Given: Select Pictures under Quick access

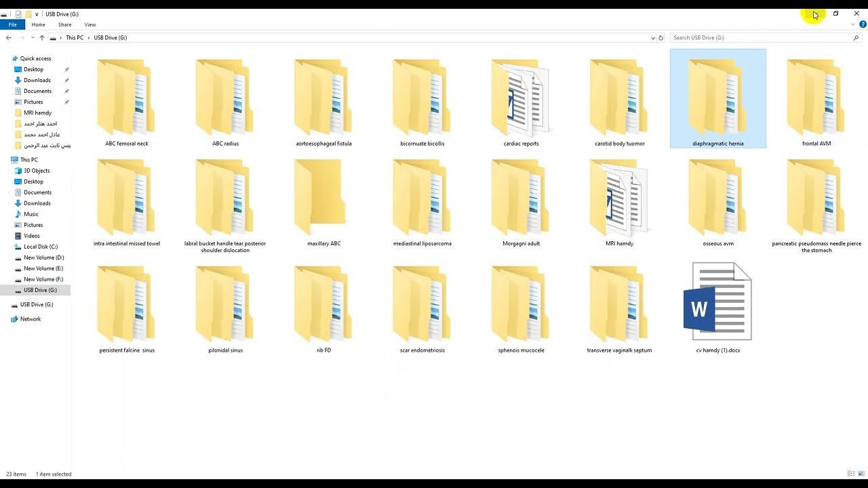Looking at the screenshot, I should pyautogui.click(x=33, y=102).
